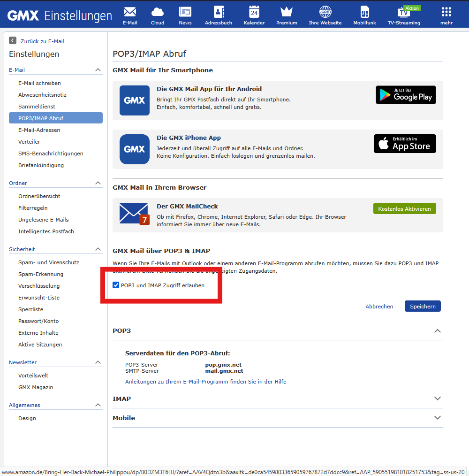469x476 pixels.
Task: Click the GMX Android app icon
Action: coord(135,100)
